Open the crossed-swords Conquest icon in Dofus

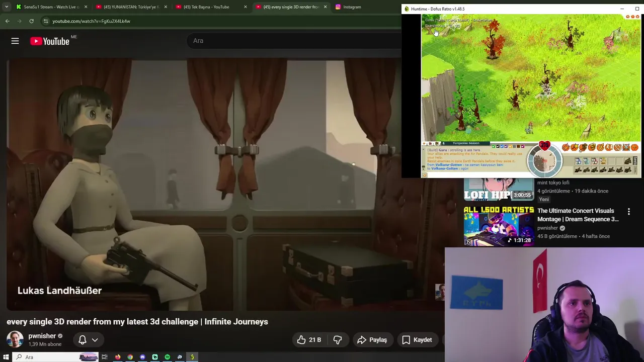tap(626, 148)
